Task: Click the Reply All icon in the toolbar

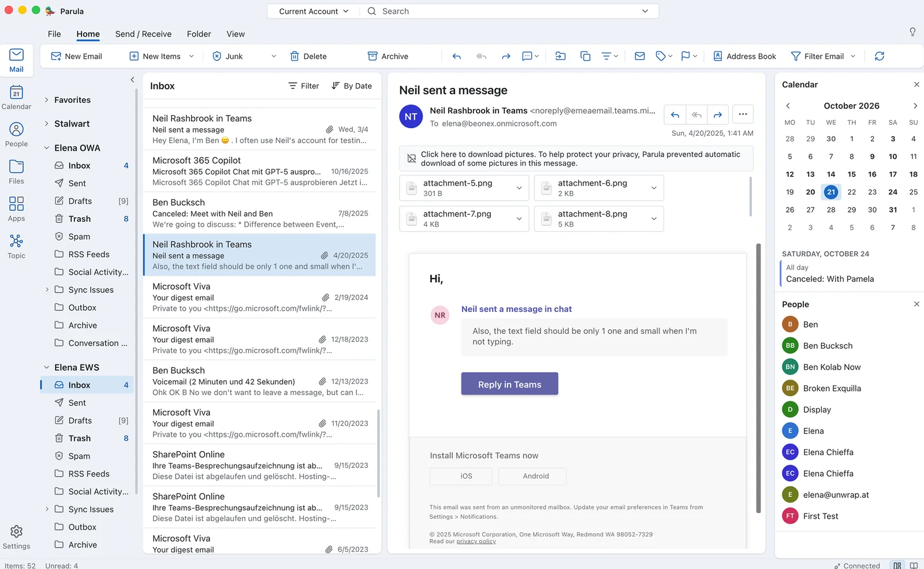Action: (x=481, y=56)
